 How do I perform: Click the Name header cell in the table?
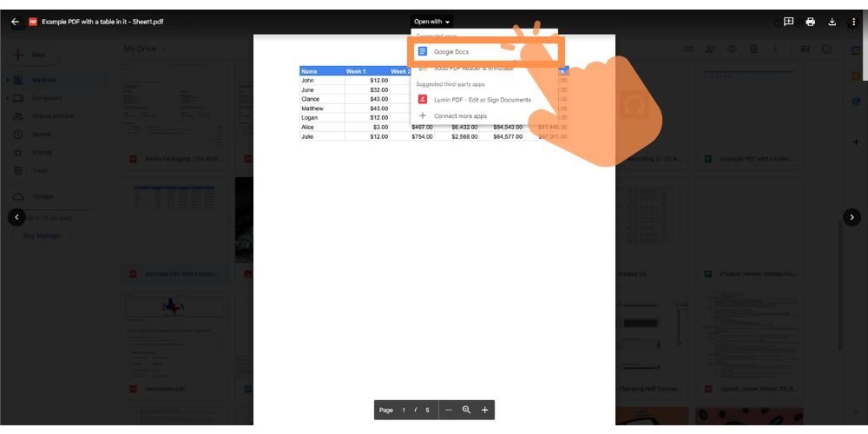322,71
